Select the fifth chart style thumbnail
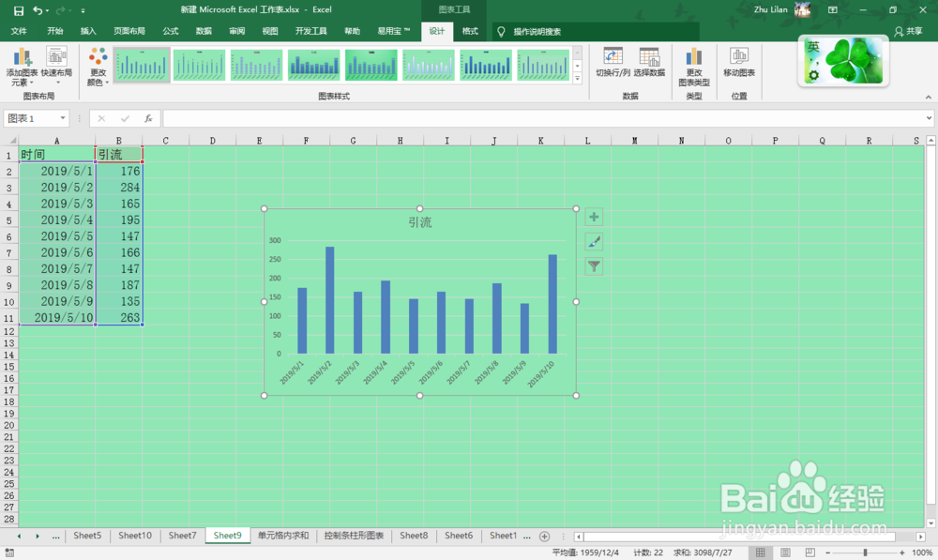The image size is (938, 560). (371, 66)
